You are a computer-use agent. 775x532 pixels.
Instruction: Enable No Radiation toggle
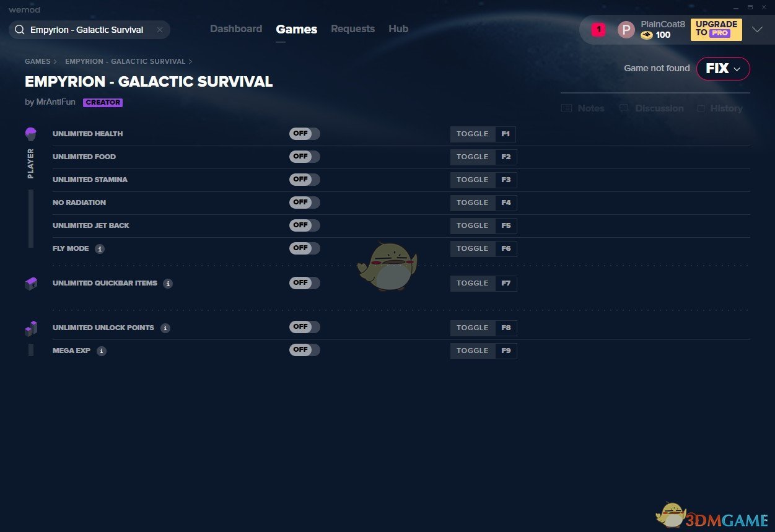(305, 203)
